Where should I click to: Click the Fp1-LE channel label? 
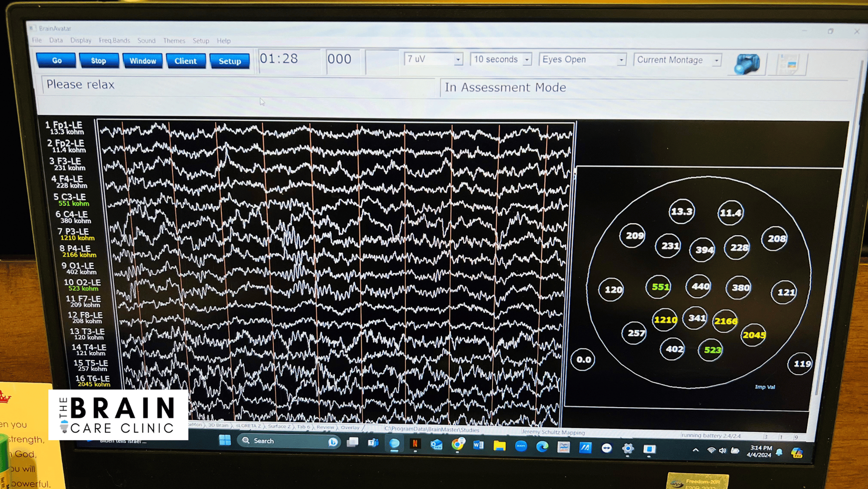tap(67, 125)
